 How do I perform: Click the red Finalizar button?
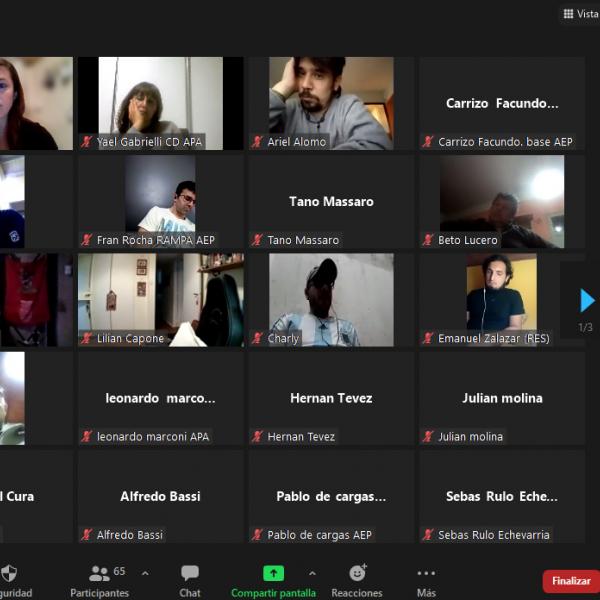pos(571,581)
